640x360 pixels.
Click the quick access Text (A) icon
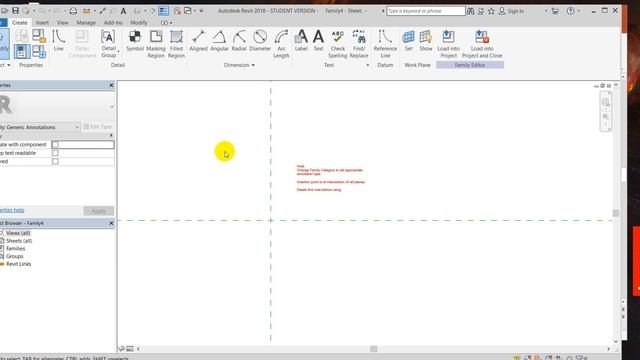click(123, 11)
